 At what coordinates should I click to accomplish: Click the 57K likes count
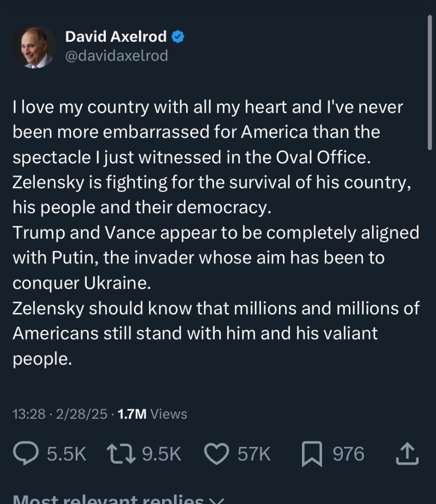coord(254,454)
